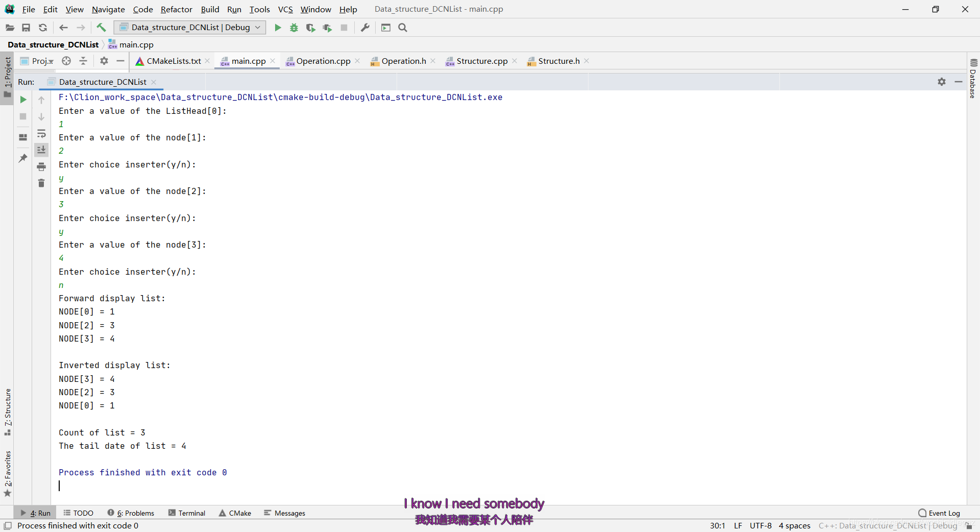
Task: Open the VCS menu
Action: [x=285, y=9]
